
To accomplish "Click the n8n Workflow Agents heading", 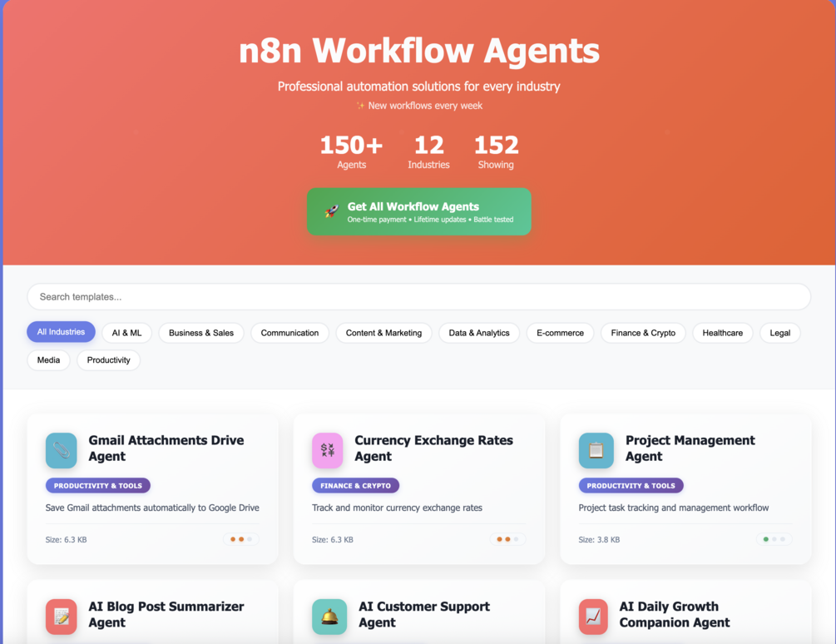I will (419, 51).
